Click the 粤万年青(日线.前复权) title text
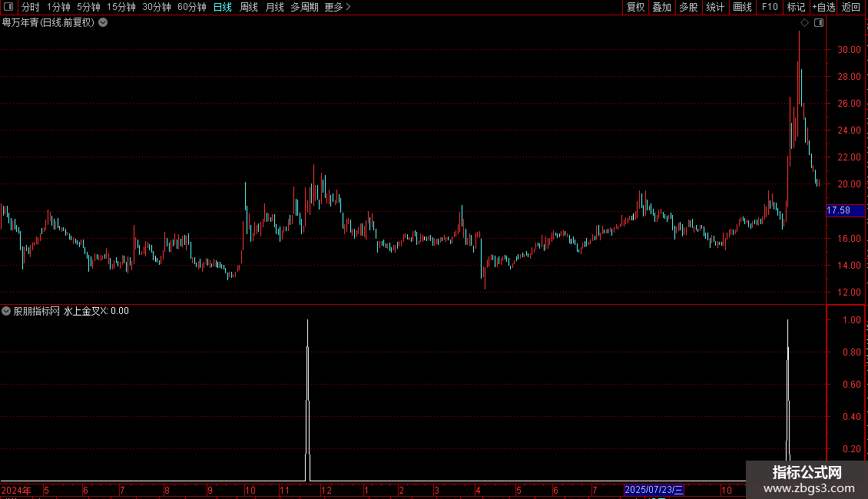The image size is (868, 499). (x=48, y=23)
